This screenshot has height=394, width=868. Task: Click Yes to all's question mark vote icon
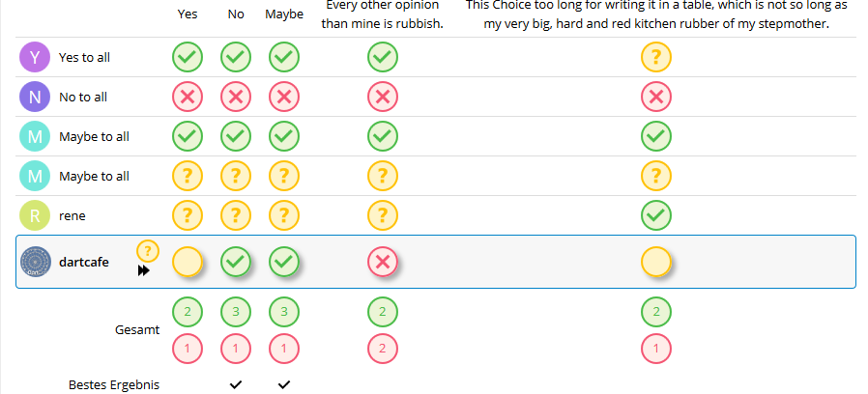656,57
